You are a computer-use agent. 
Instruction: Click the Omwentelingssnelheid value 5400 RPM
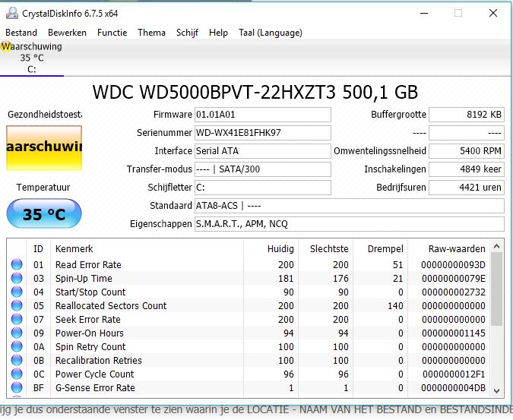point(467,151)
